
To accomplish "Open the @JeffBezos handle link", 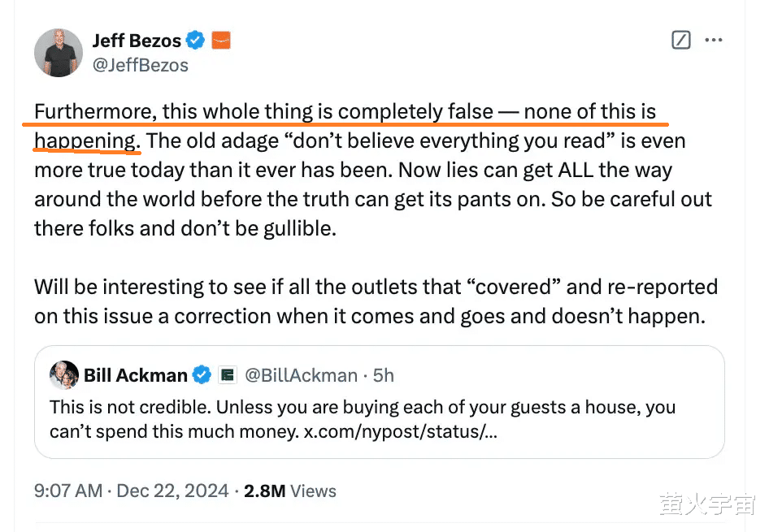I will 141,65.
